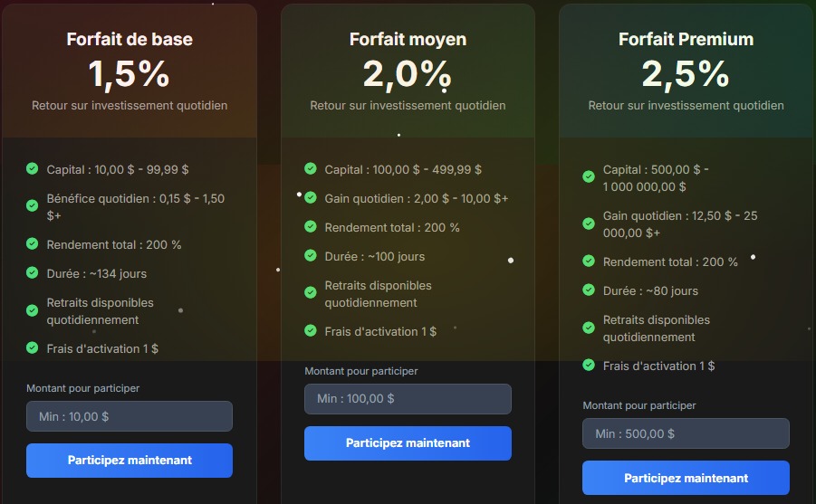
Task: Click the Forfait Premium plan title
Action: [x=686, y=39]
